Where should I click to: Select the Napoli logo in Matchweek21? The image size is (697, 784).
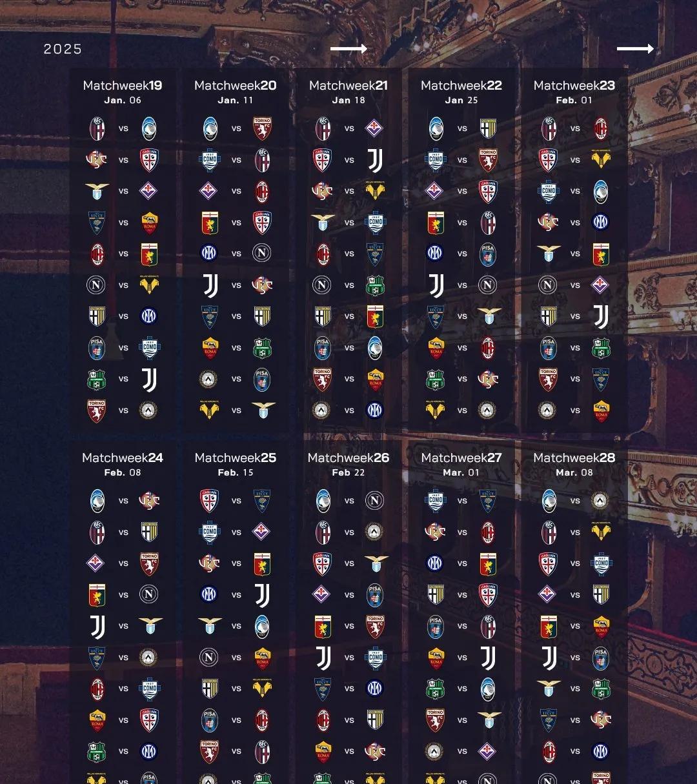pyautogui.click(x=322, y=285)
